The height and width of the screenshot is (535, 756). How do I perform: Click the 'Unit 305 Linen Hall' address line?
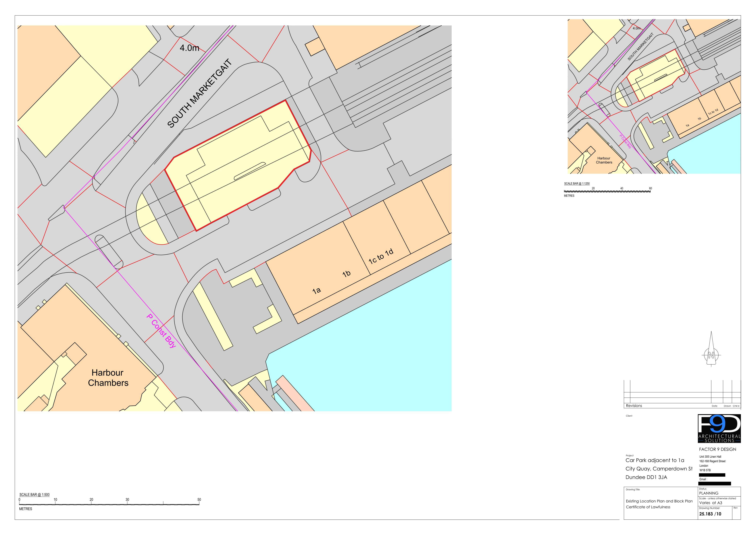(x=710, y=456)
